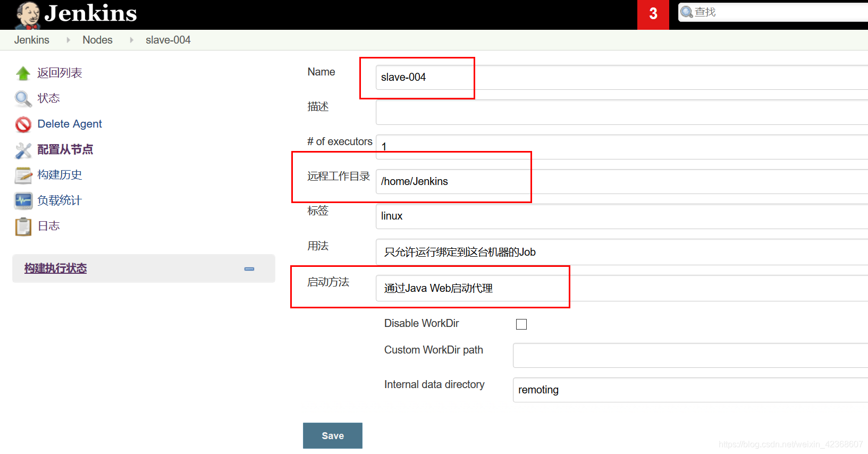
Task: Toggle the Disable WorkDir checkbox
Action: [521, 324]
